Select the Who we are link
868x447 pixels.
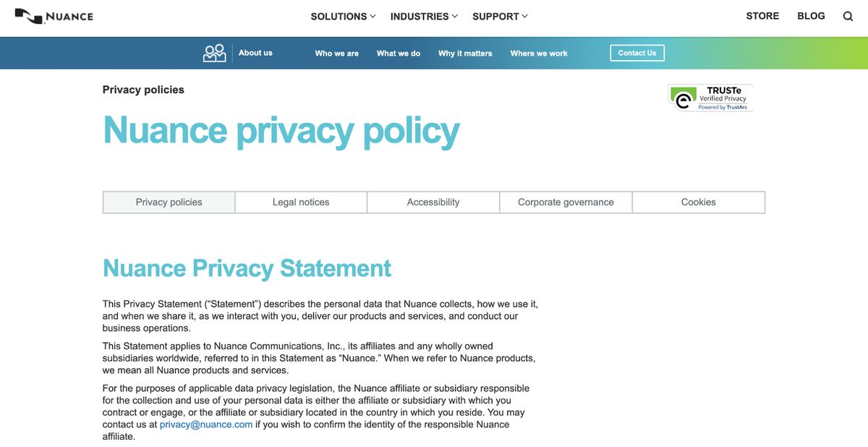coord(336,54)
